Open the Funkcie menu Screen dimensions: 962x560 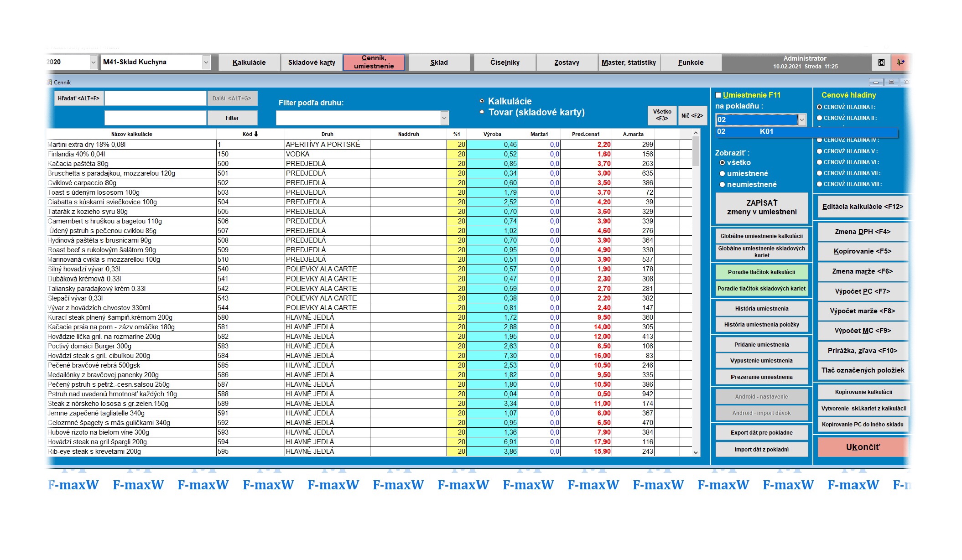coord(691,62)
